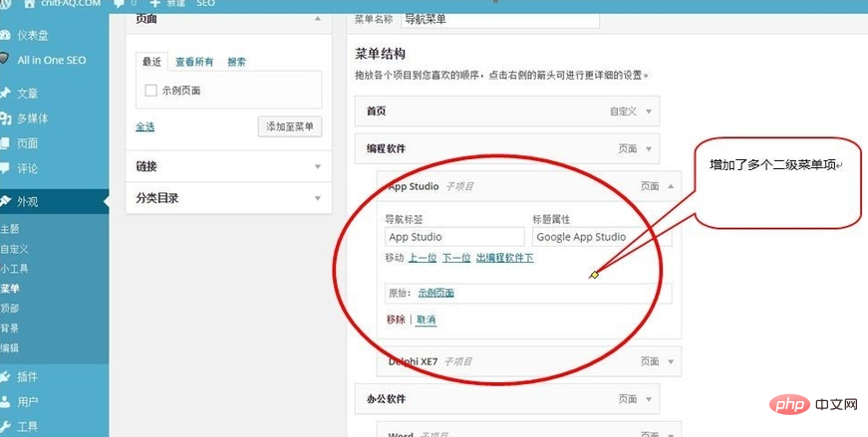The image size is (868, 437).
Task: Open 编辑 editor submenu item
Action: pos(10,348)
